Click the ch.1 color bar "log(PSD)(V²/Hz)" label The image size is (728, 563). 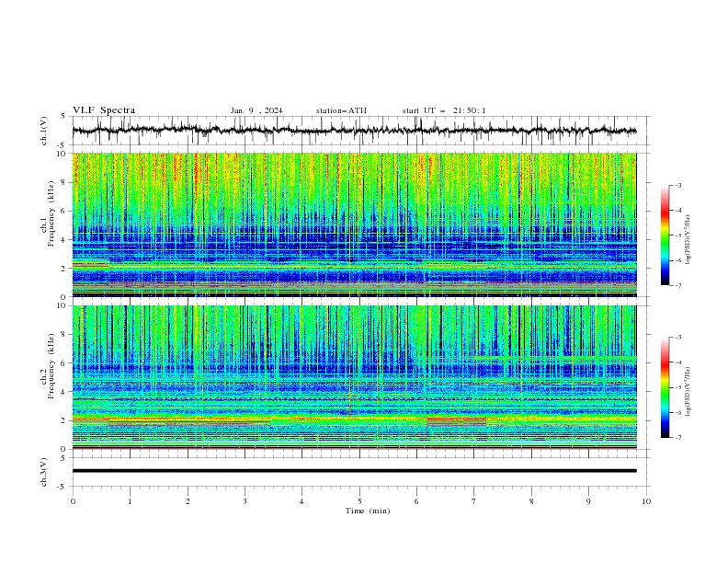[688, 240]
